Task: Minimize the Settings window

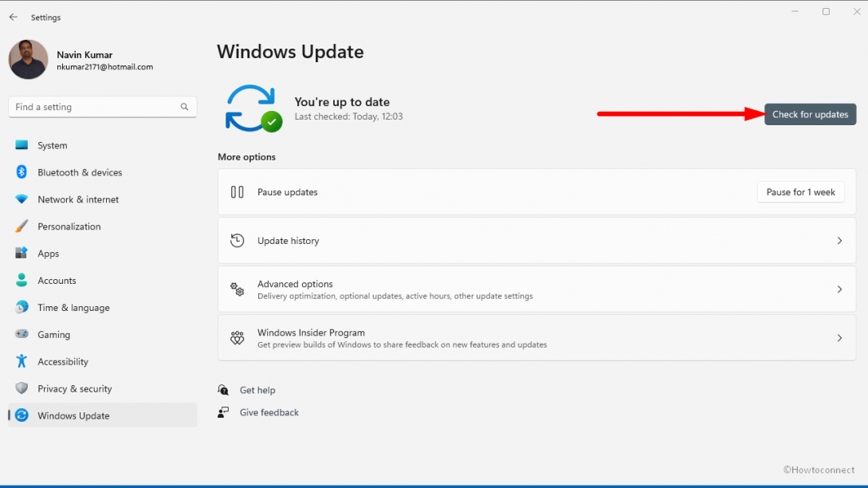Action: pos(795,12)
